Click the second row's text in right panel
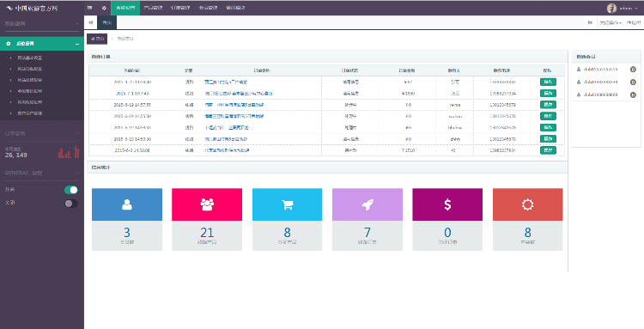 click(x=600, y=82)
